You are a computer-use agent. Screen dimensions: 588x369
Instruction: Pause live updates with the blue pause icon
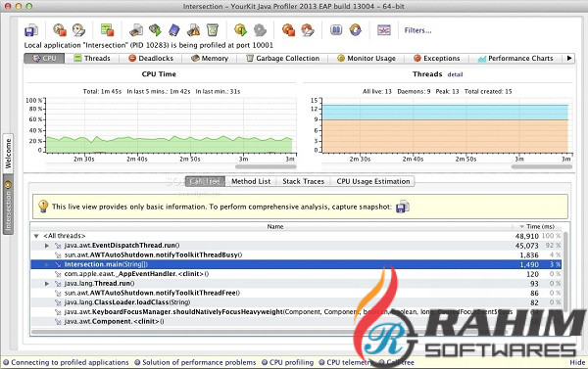(x=336, y=30)
